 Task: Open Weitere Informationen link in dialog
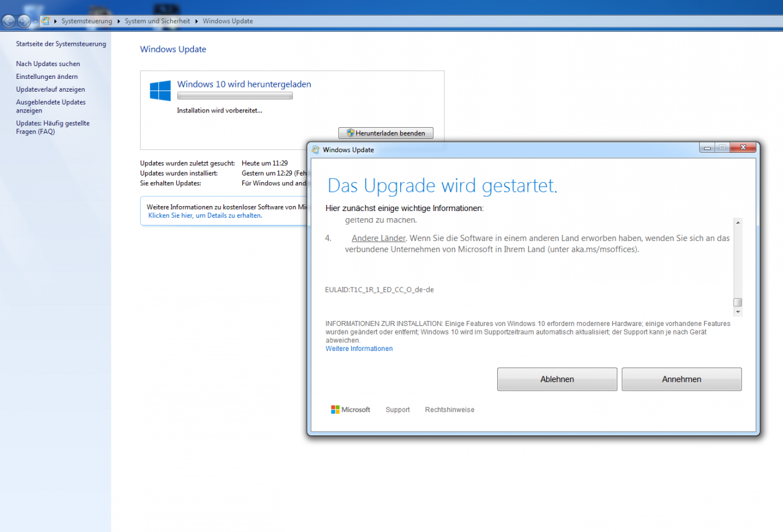(359, 349)
